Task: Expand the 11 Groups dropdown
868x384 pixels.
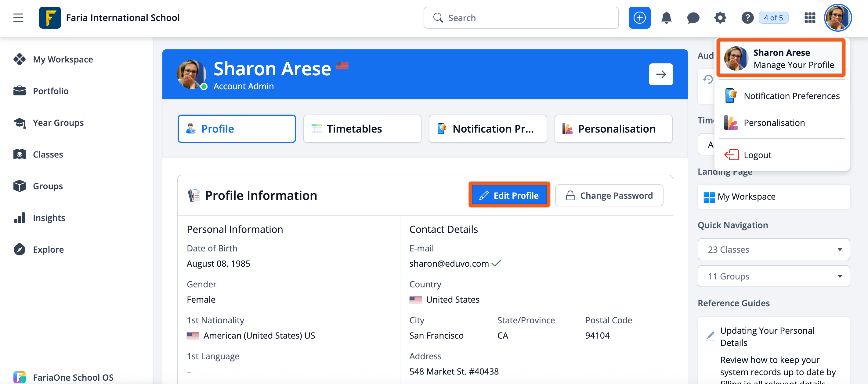Action: coord(773,276)
